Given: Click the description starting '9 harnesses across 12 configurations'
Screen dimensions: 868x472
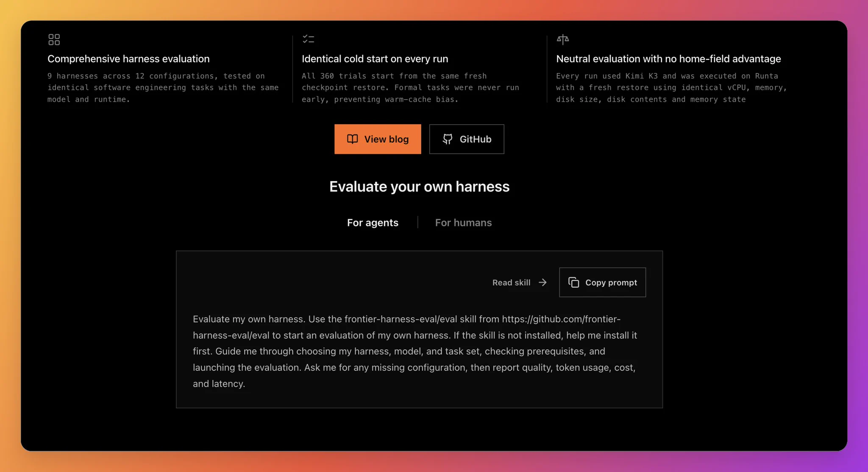Looking at the screenshot, I should point(163,87).
